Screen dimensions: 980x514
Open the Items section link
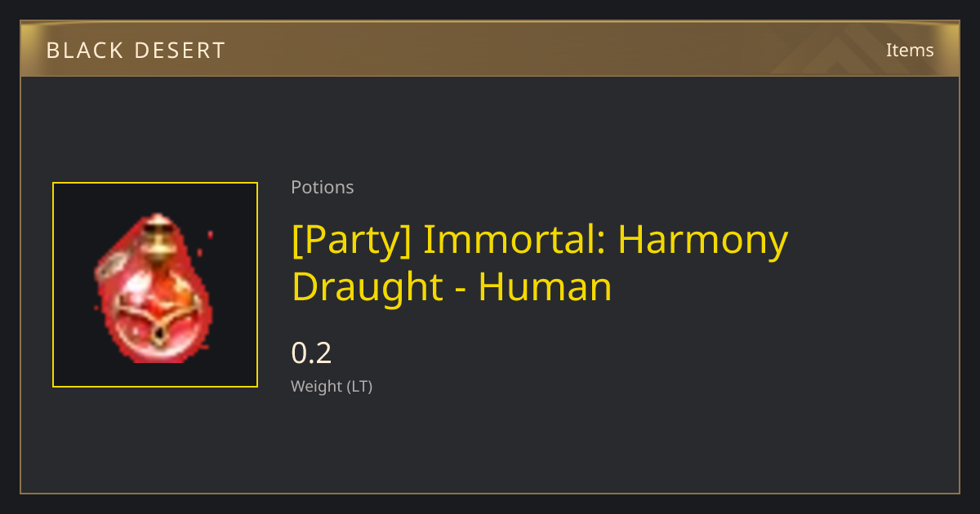coord(910,50)
